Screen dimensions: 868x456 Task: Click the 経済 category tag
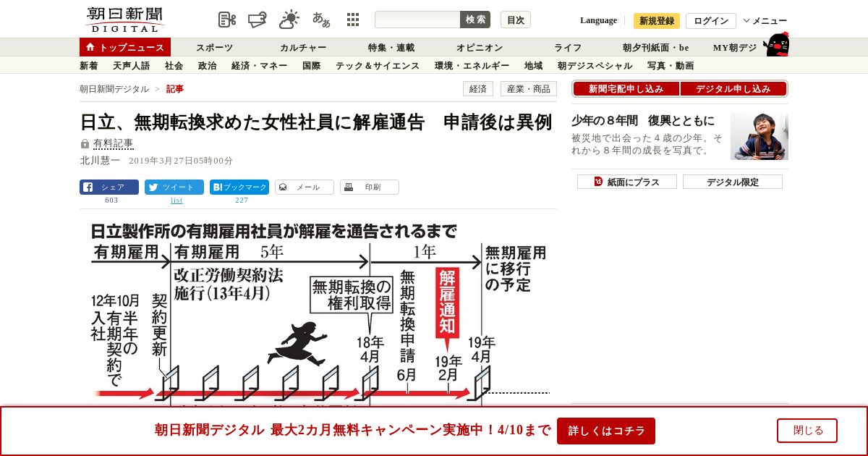click(478, 89)
